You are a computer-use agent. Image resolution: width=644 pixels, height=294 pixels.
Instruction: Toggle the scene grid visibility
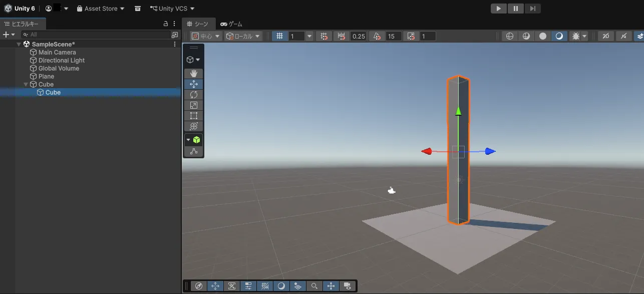280,36
